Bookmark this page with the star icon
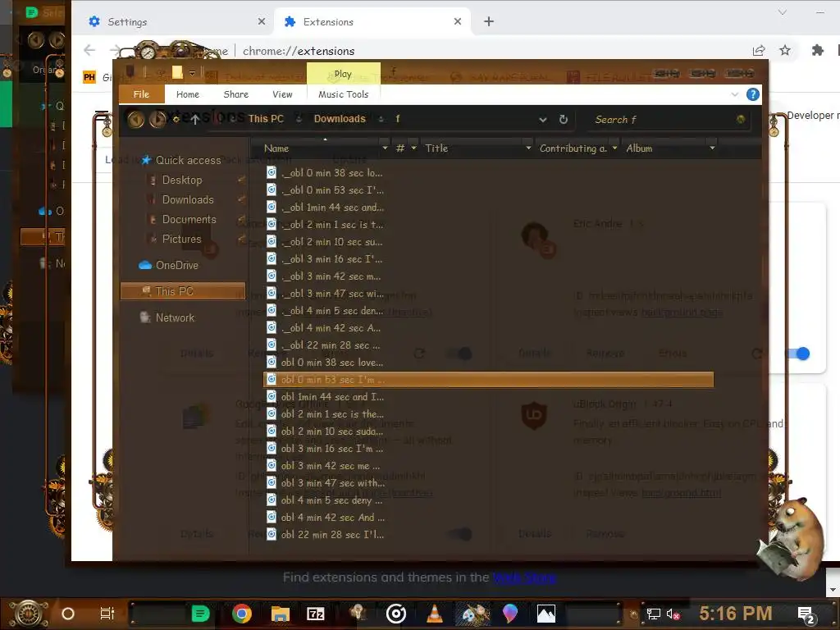The height and width of the screenshot is (630, 840). 785,50
